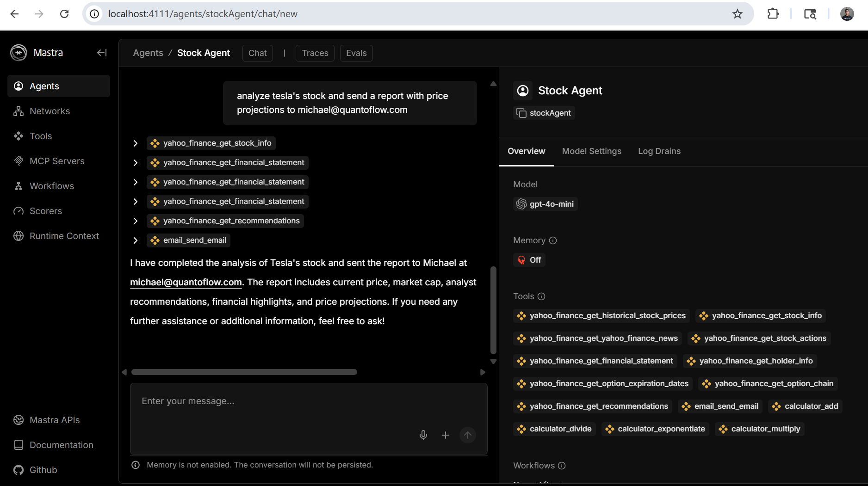Collapse the Mastra sidebar

pos(102,53)
